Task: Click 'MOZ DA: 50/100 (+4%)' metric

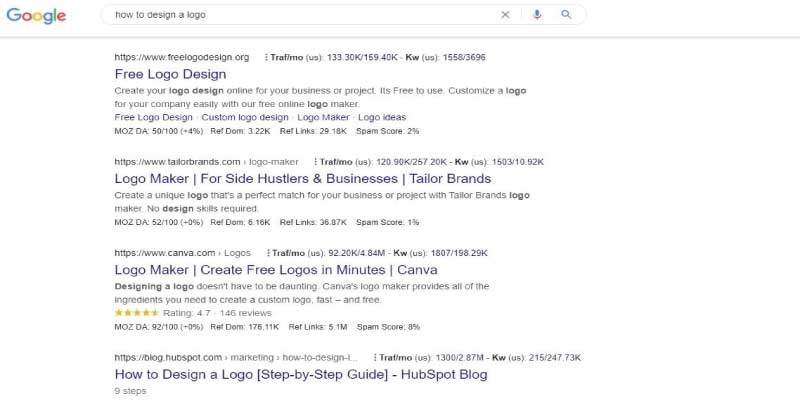Action: [159, 131]
